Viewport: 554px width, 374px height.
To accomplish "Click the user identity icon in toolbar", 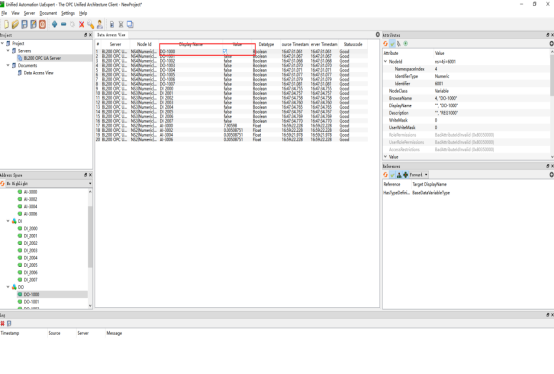I will click(x=100, y=24).
